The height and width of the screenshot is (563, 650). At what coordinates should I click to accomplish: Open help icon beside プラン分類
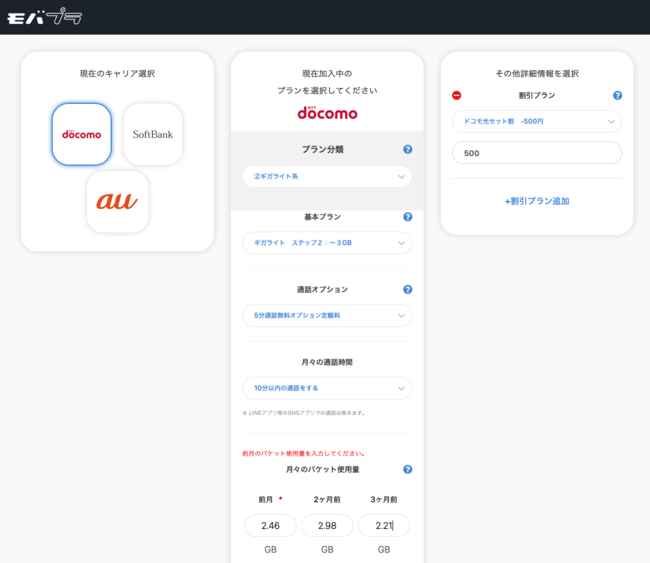tap(407, 149)
